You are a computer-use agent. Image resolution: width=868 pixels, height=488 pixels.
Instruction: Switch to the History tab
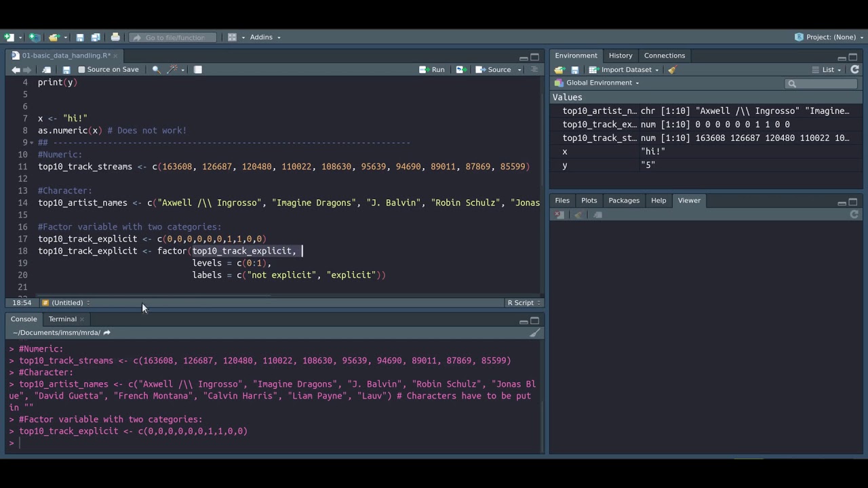pos(620,56)
